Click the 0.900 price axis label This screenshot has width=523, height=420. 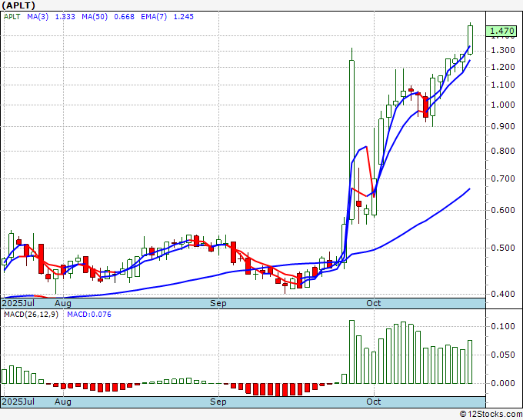[503, 127]
